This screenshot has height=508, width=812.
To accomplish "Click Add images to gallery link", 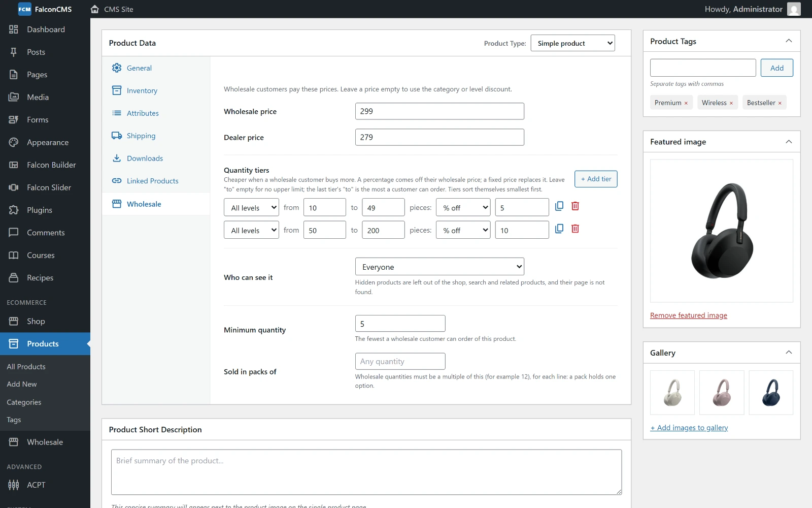I will (689, 428).
